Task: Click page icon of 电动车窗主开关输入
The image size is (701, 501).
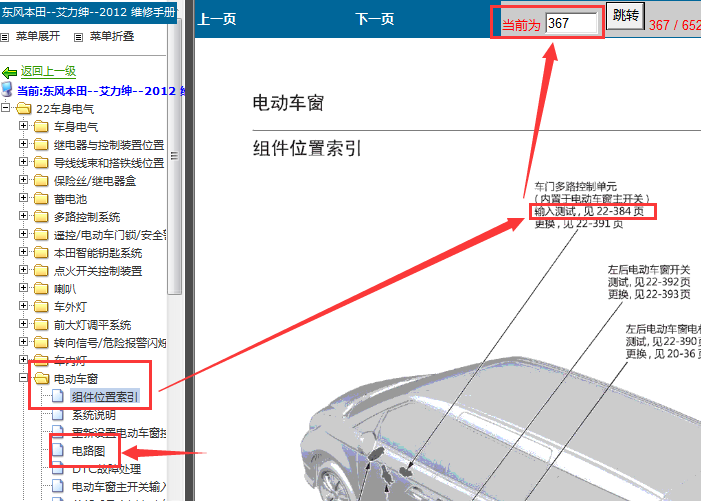Action: 58,486
